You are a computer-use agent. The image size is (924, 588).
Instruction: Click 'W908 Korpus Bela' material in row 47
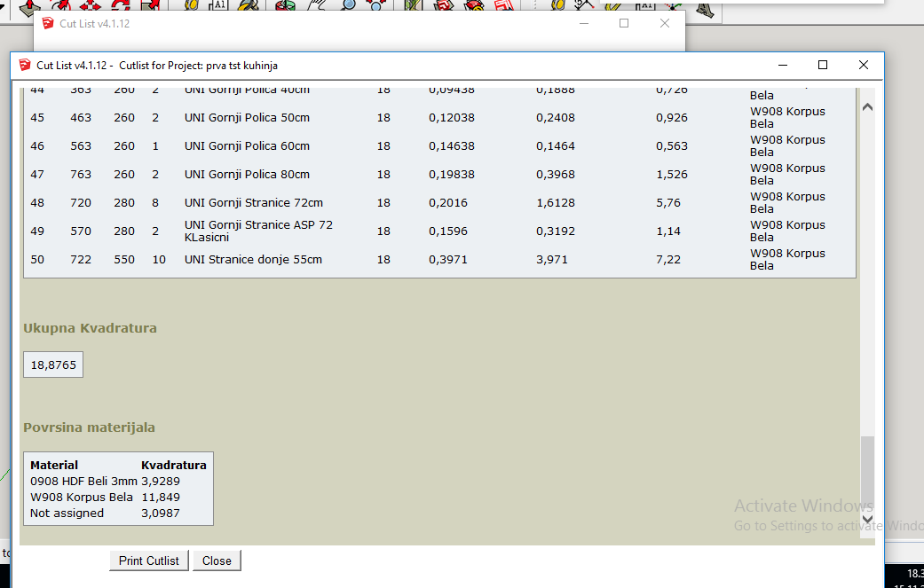787,174
